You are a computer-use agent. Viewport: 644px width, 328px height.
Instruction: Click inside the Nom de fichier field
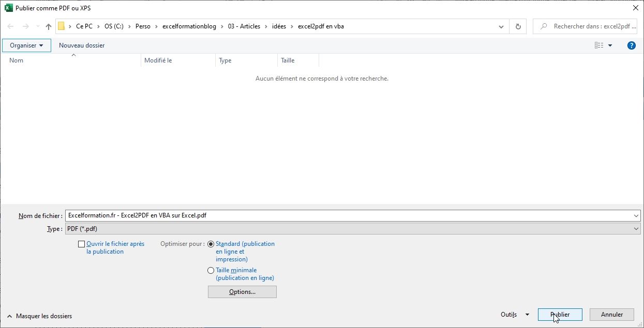[310, 215]
